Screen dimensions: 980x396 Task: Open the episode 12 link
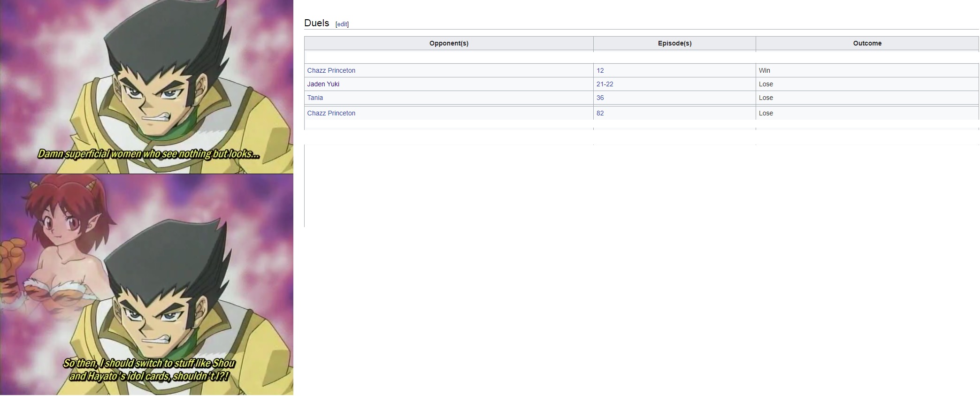click(x=600, y=70)
